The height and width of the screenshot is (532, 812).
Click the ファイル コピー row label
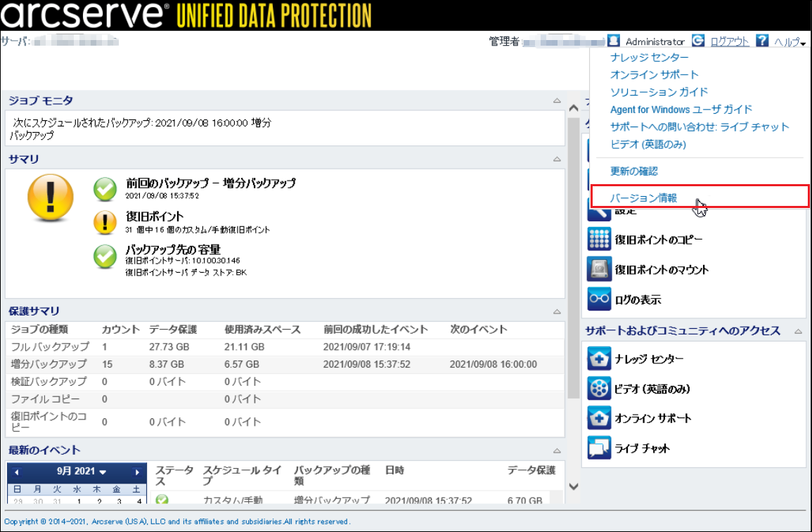pyautogui.click(x=45, y=399)
